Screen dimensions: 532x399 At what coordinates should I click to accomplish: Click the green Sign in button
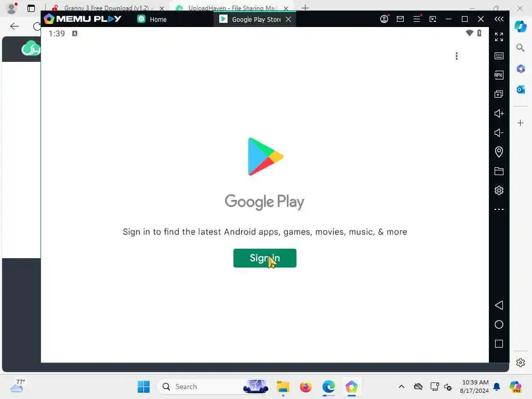(x=264, y=258)
